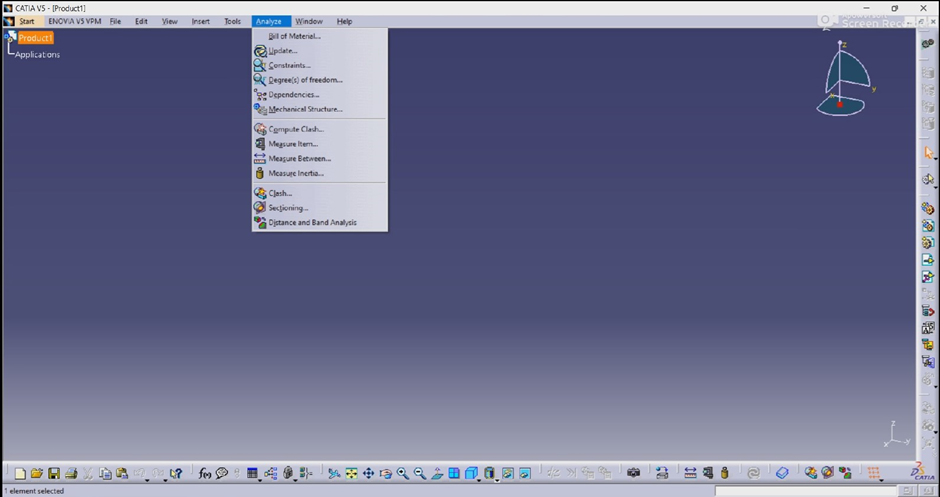Zoom Out with the minus magnifier icon
This screenshot has height=497, width=940.
(x=420, y=474)
